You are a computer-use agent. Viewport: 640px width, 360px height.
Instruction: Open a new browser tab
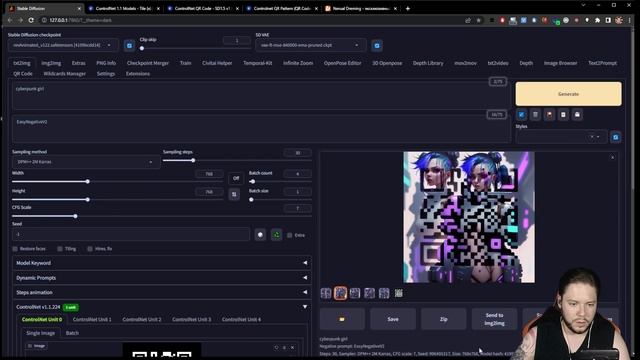(x=407, y=8)
